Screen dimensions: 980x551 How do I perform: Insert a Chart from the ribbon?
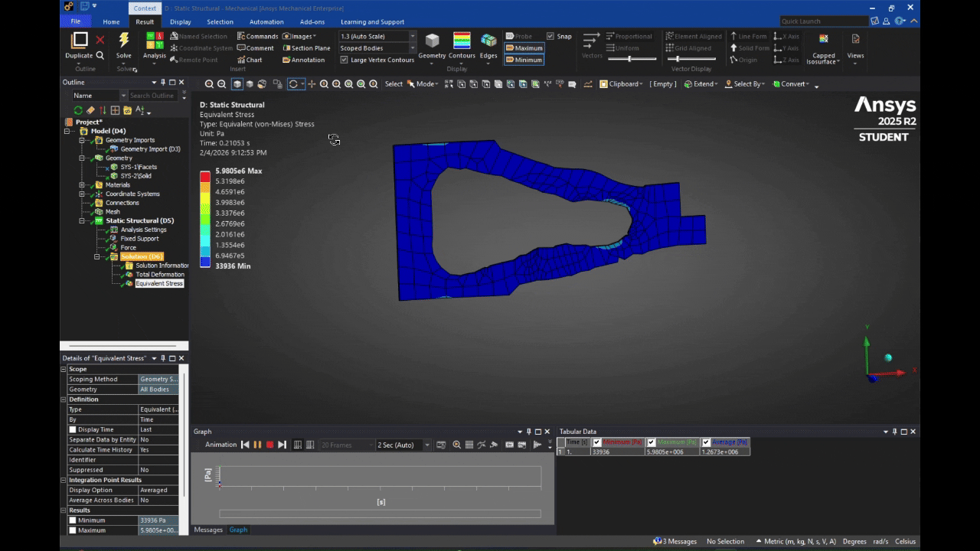250,60
